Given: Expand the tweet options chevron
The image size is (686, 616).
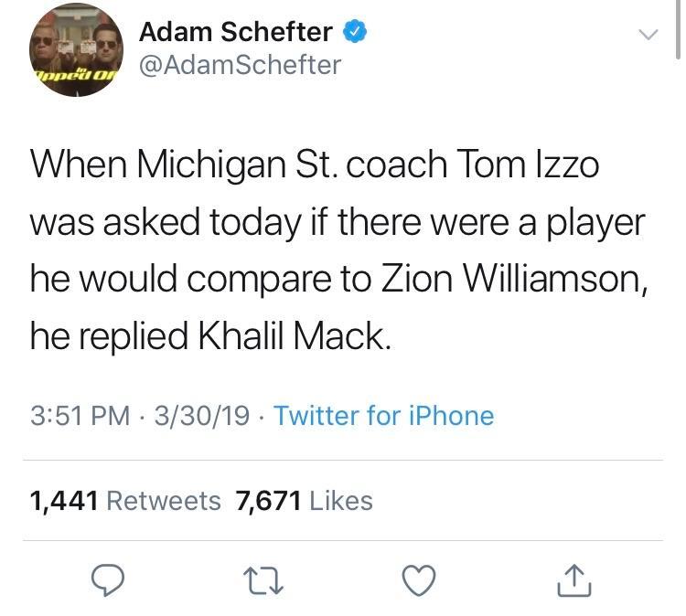Looking at the screenshot, I should 648,36.
